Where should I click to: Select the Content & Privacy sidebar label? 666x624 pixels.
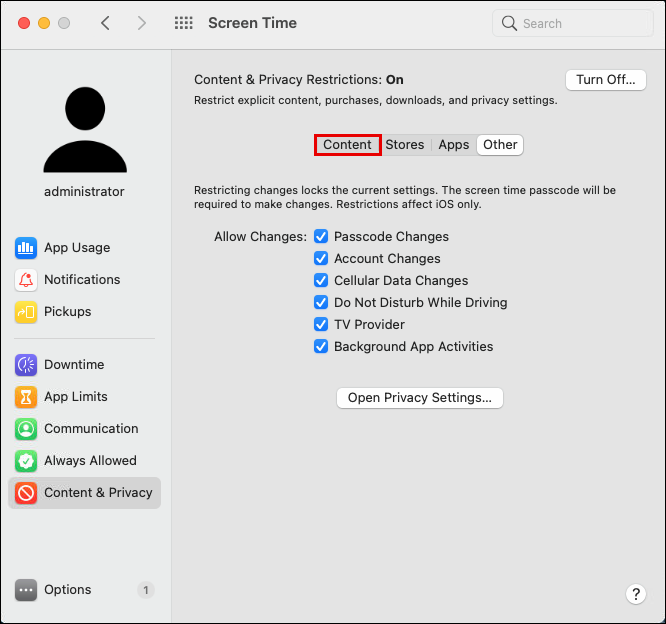98,493
